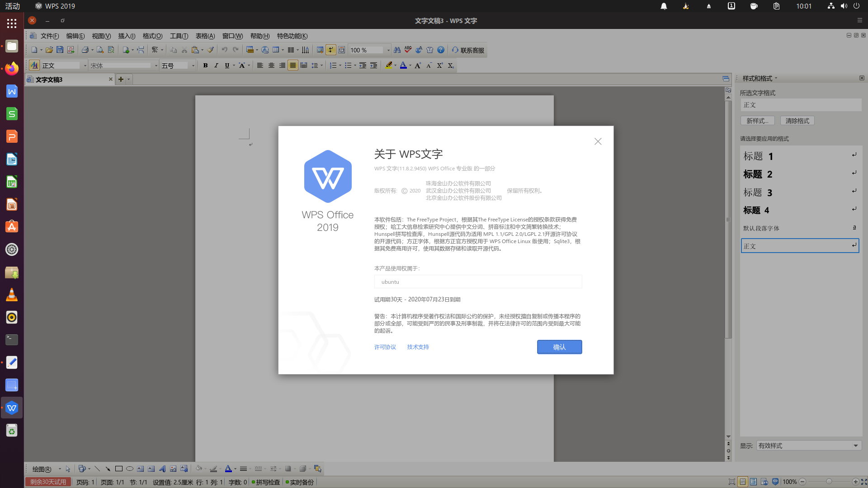Click the zoom slider in status bar
The height and width of the screenshot is (488, 868).
coord(829,482)
